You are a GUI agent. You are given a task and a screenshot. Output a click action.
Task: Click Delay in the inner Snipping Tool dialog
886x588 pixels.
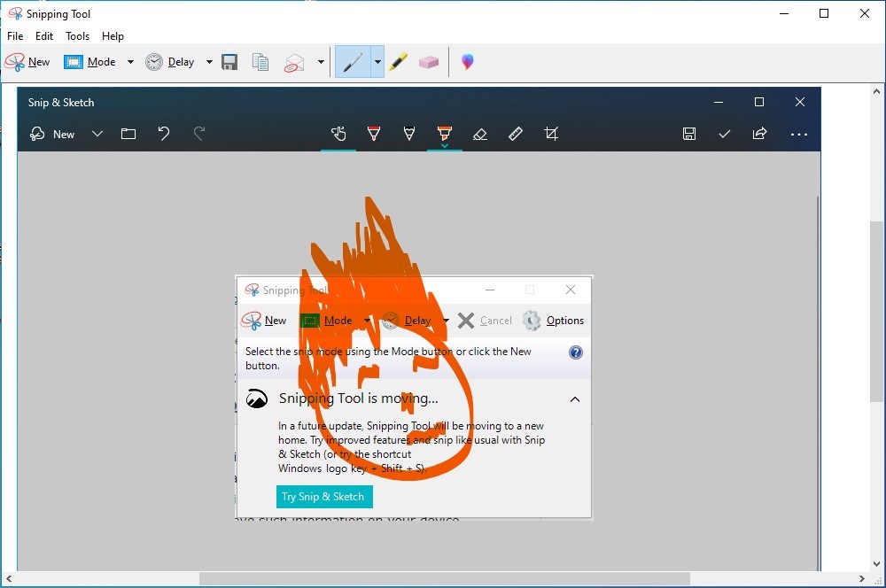pyautogui.click(x=407, y=321)
